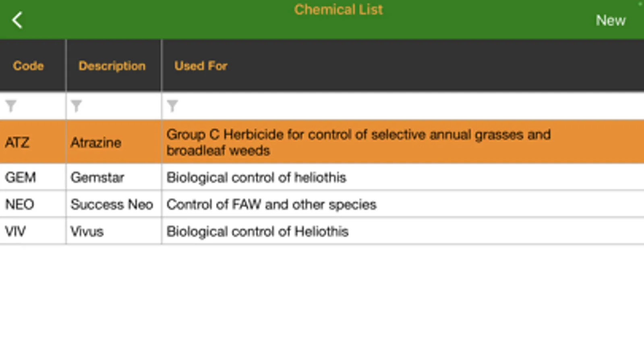
Task: Select the ATZ code cell
Action: pyautogui.click(x=17, y=142)
